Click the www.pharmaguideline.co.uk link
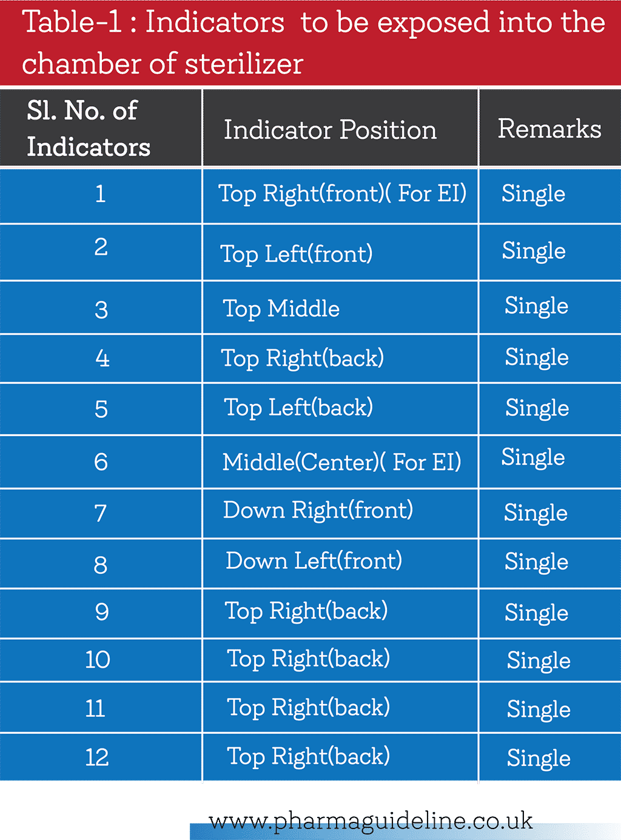Viewport: 621px width, 840px height. click(x=371, y=821)
